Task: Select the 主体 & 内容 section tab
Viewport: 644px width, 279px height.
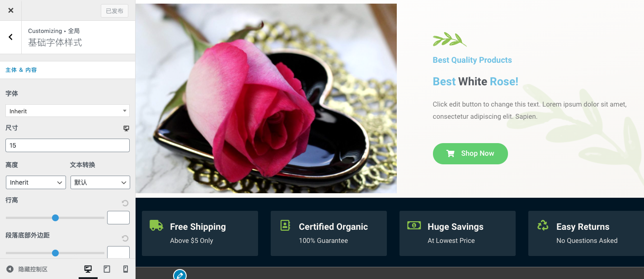Action: tap(21, 70)
